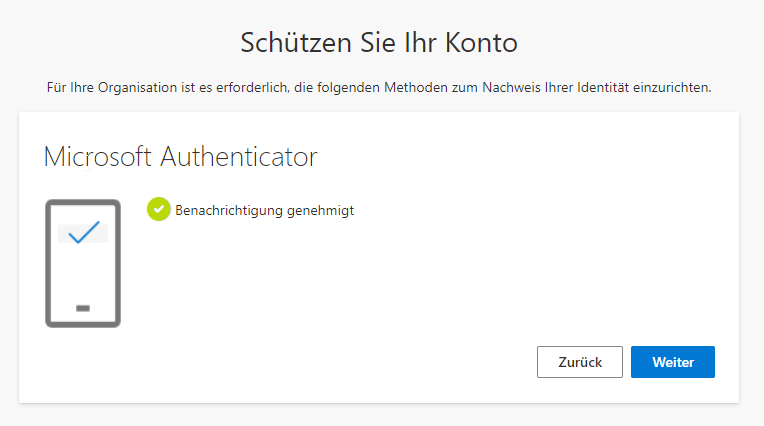Viewport: 764px width, 426px height.
Task: Click the phone's home button graphic
Action: click(83, 308)
